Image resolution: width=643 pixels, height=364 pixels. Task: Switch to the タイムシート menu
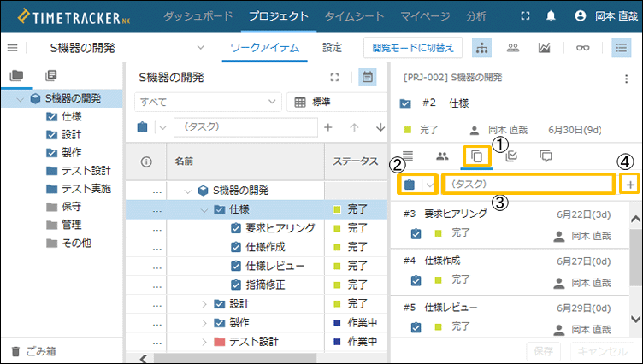(354, 16)
